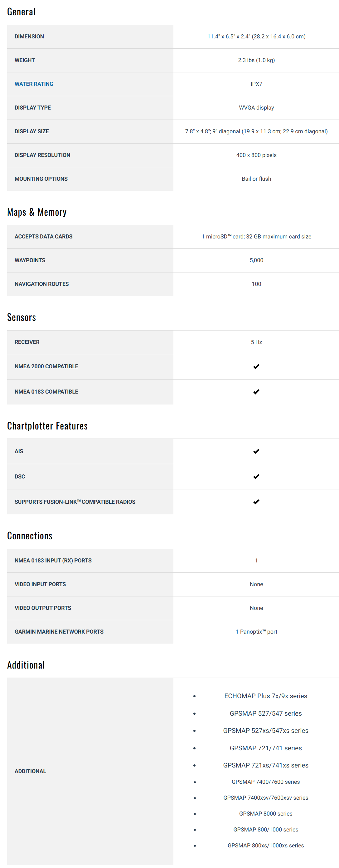The image size is (339, 868).
Task: Click the Maps & Memory heading
Action: point(37,212)
